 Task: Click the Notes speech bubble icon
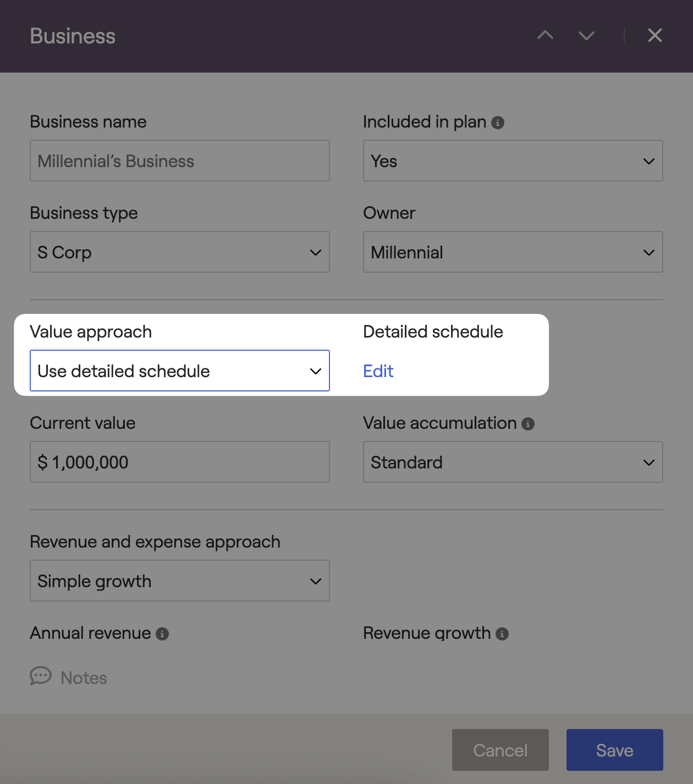point(41,676)
